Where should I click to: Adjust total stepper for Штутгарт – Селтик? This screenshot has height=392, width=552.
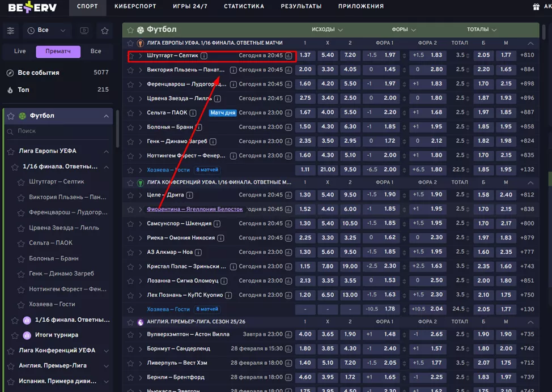click(x=468, y=56)
